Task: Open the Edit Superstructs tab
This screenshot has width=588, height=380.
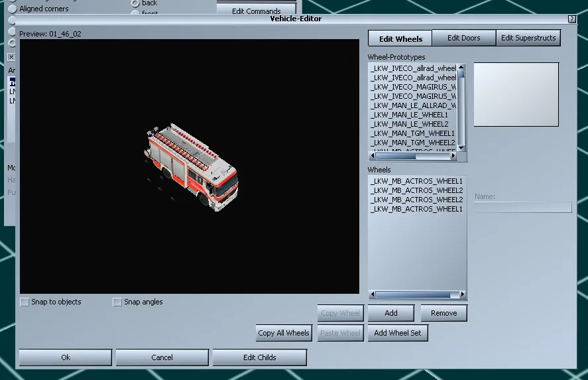Action: pyautogui.click(x=528, y=38)
